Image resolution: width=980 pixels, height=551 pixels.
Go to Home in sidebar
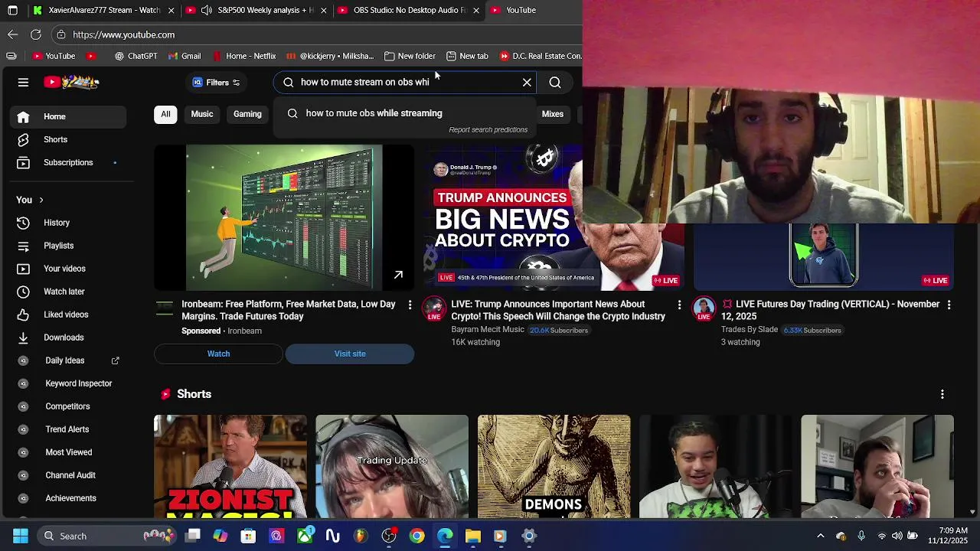click(67, 116)
